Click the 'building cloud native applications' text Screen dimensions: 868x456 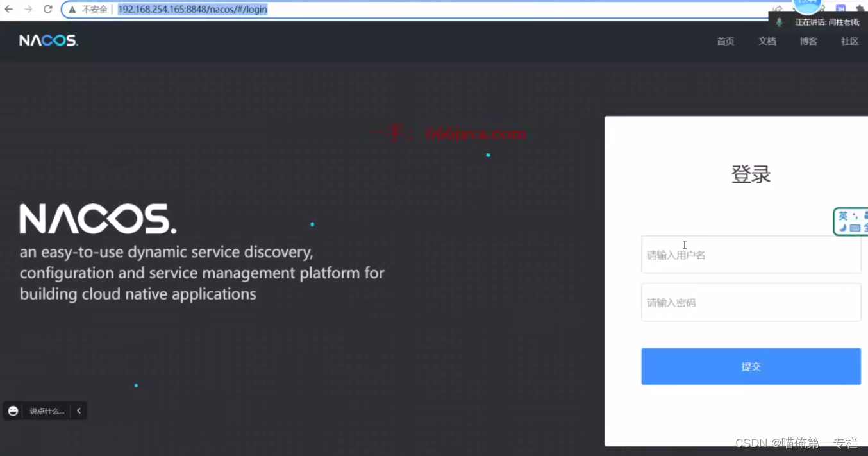(x=138, y=294)
